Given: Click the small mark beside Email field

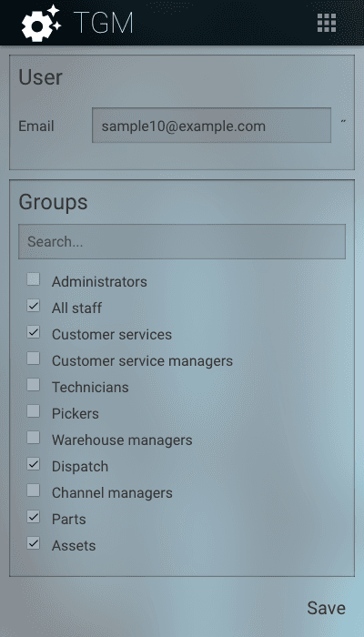Looking at the screenshot, I should point(343,121).
